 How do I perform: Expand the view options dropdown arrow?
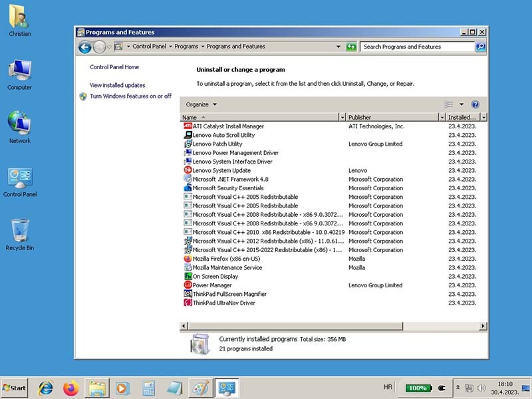pos(461,104)
